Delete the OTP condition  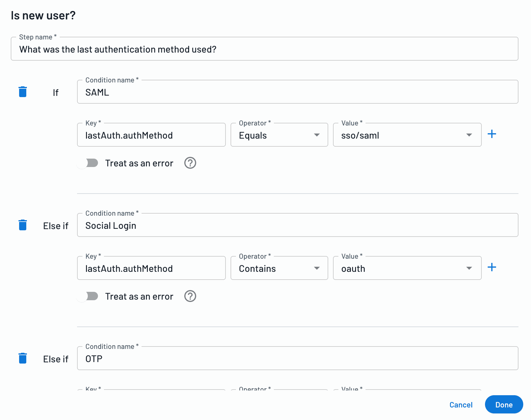pos(23,358)
